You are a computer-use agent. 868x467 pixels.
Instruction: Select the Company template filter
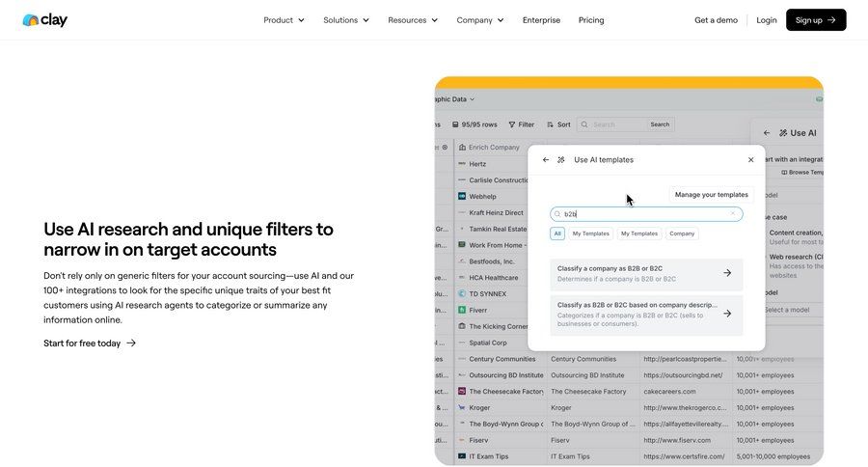[682, 233]
